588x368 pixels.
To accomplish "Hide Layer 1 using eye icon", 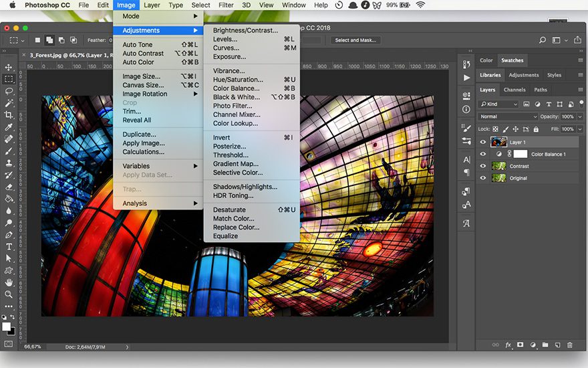I will (x=483, y=143).
